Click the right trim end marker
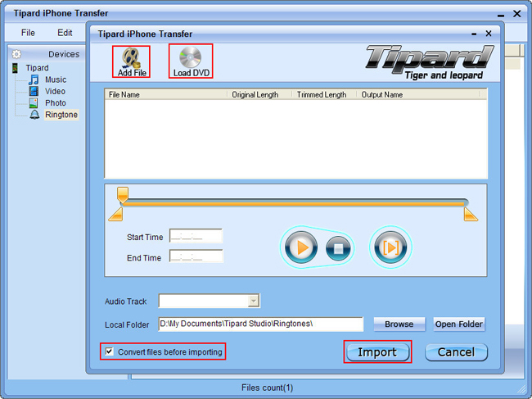Viewport: 532px width, 399px height. point(471,215)
